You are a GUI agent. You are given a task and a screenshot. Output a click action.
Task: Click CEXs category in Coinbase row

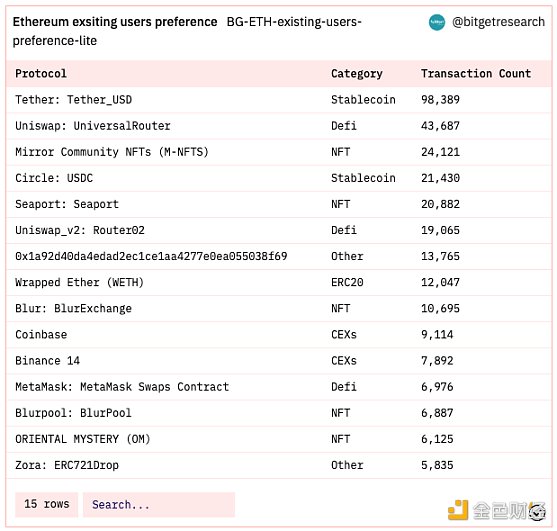(344, 335)
